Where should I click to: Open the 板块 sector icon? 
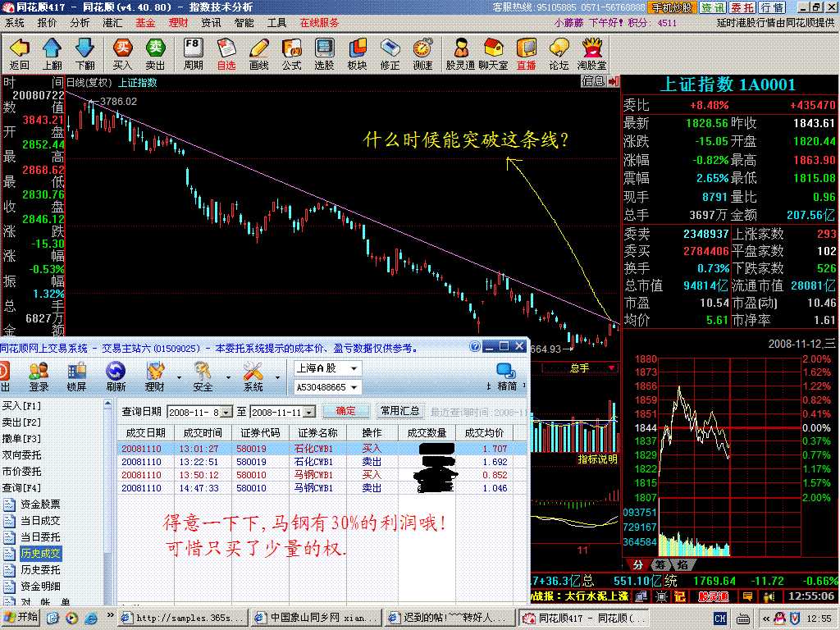[358, 53]
